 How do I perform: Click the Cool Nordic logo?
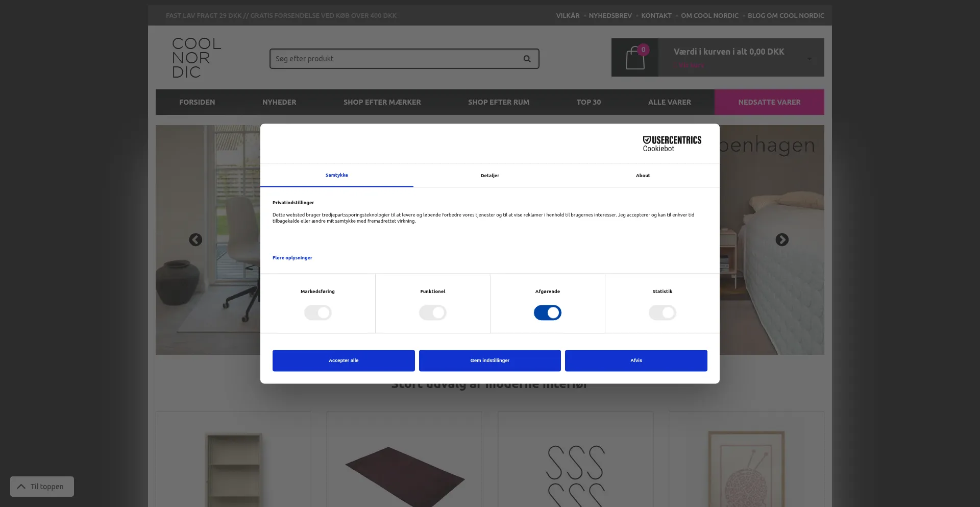197,58
